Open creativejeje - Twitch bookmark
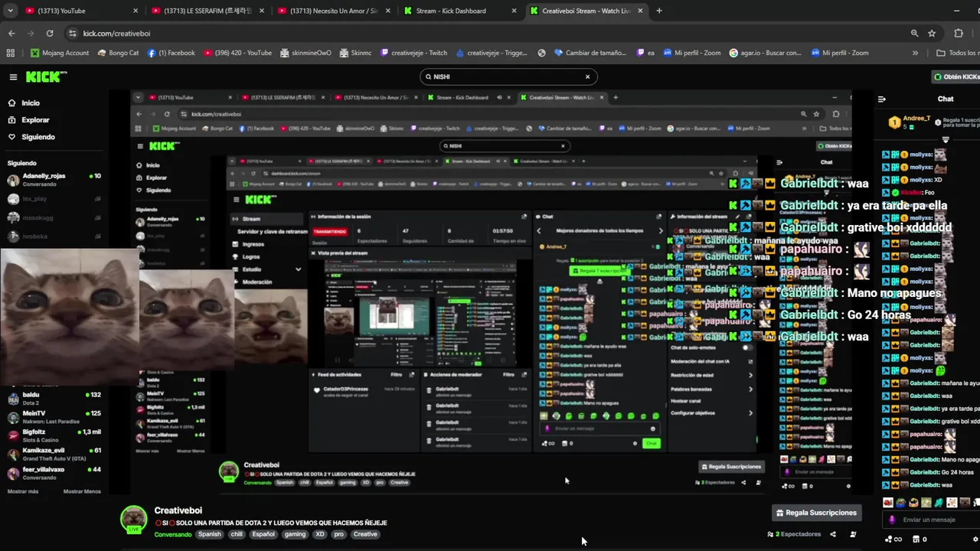Screen dimensions: 980x551 tap(413, 53)
